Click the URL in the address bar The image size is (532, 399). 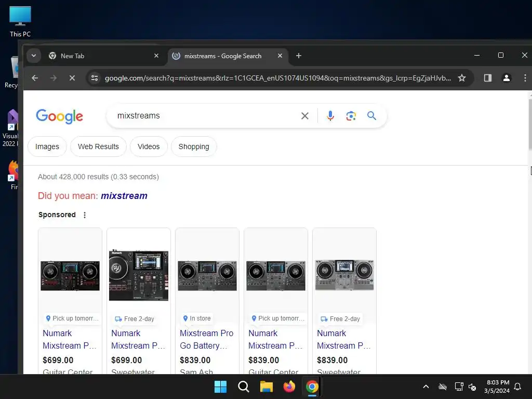tap(277, 78)
